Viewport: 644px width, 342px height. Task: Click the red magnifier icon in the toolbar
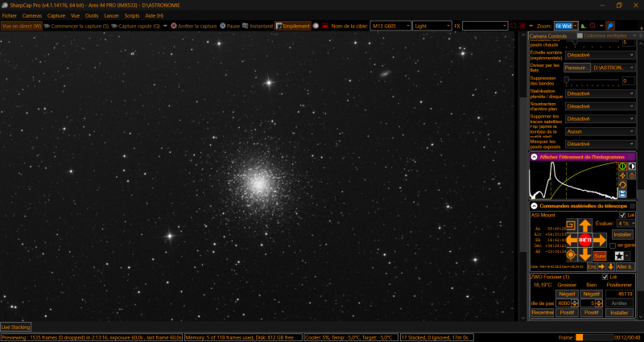tap(592, 26)
